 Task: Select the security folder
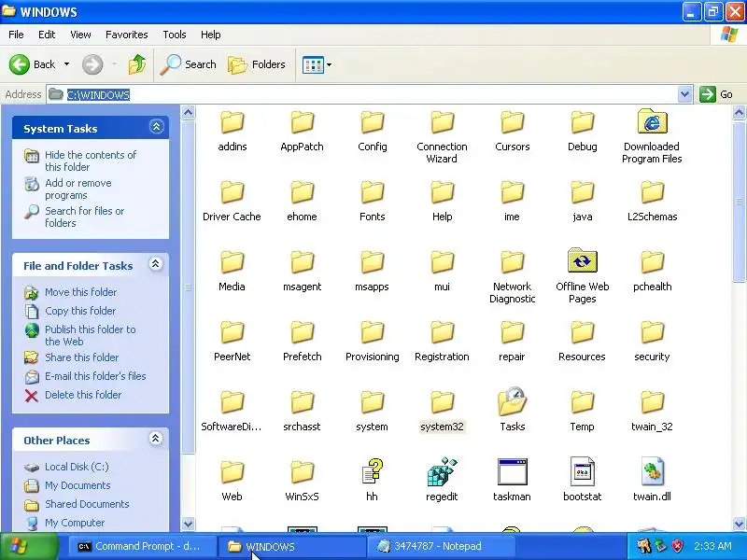(x=652, y=332)
